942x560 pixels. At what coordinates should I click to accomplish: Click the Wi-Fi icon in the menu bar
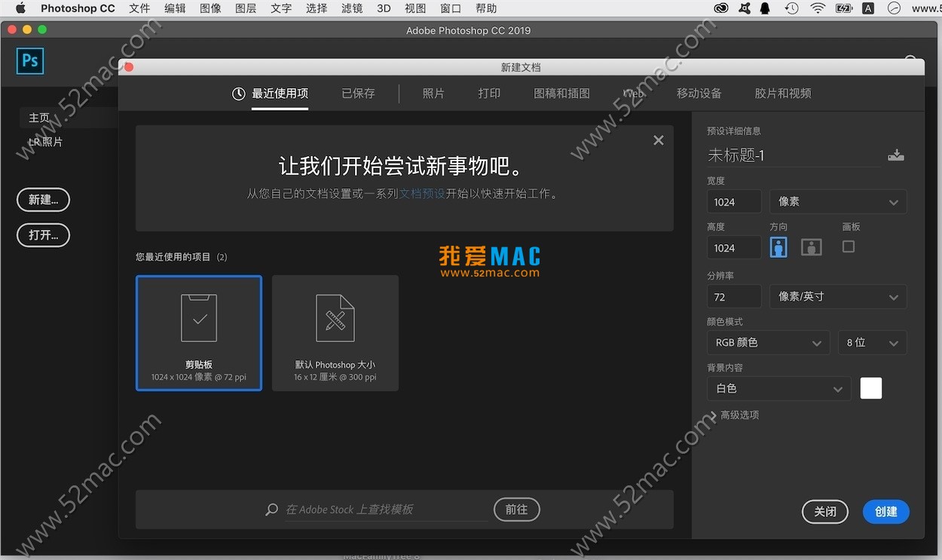coord(818,8)
